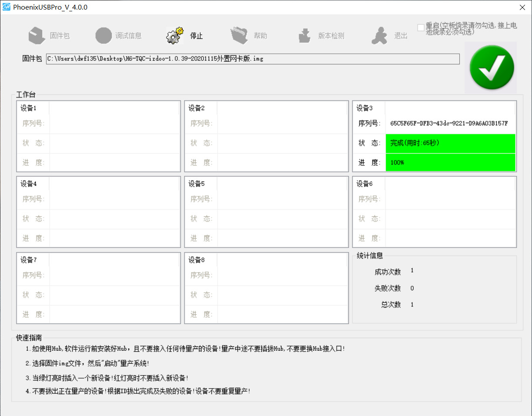Click the 成功次数 success count value

[412, 271]
